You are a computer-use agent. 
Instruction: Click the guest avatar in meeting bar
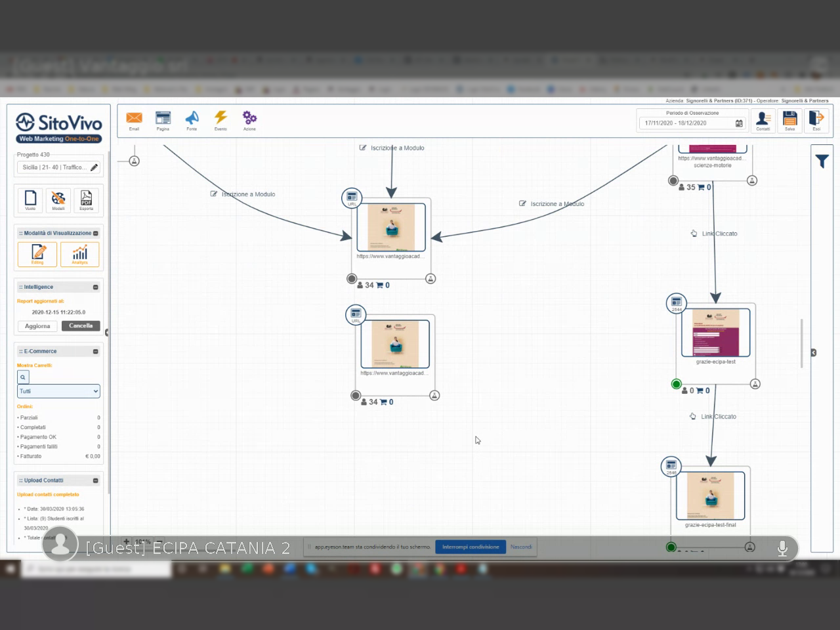60,543
